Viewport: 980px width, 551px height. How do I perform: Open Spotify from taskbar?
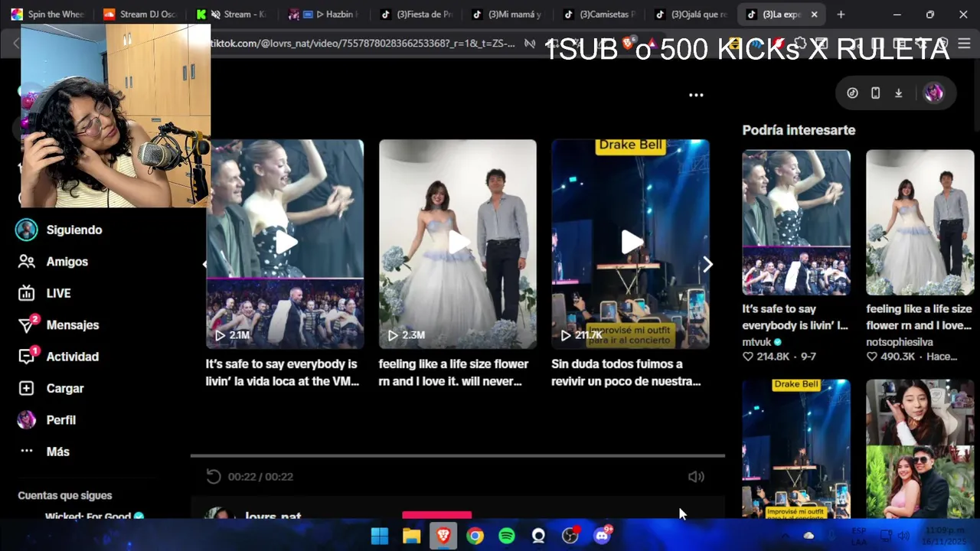(507, 536)
